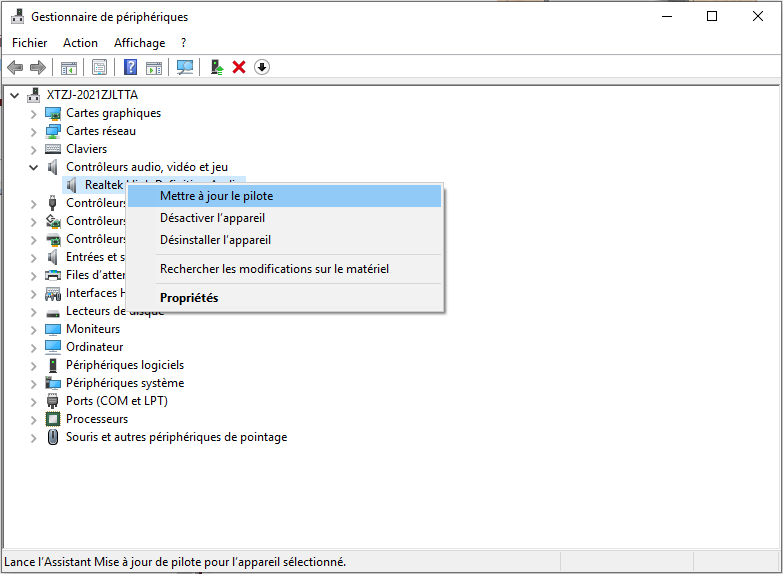
Task: Expand the Claviers category
Action: pos(33,150)
